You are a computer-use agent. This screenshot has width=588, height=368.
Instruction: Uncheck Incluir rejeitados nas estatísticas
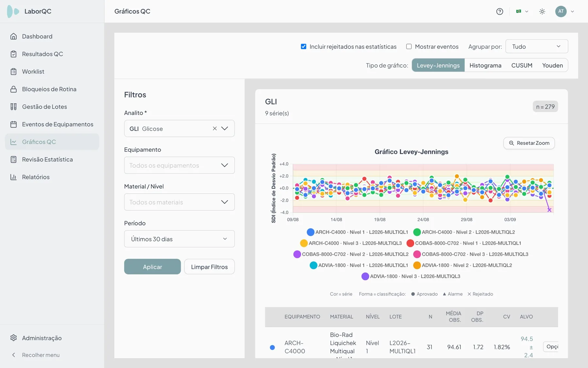pyautogui.click(x=303, y=46)
